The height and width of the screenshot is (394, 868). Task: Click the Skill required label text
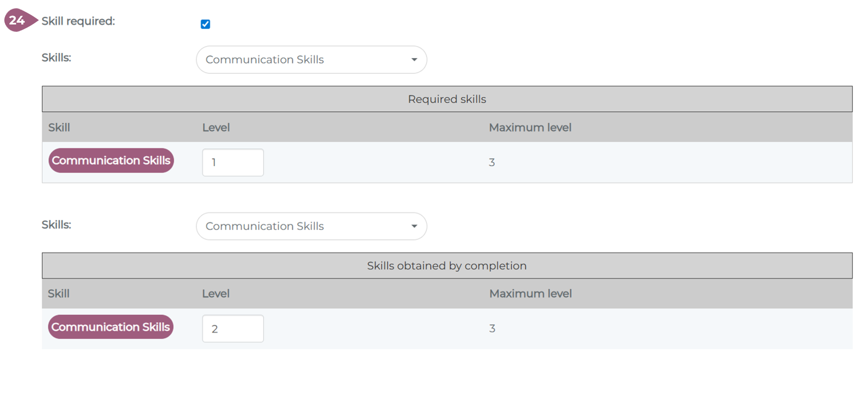(78, 21)
